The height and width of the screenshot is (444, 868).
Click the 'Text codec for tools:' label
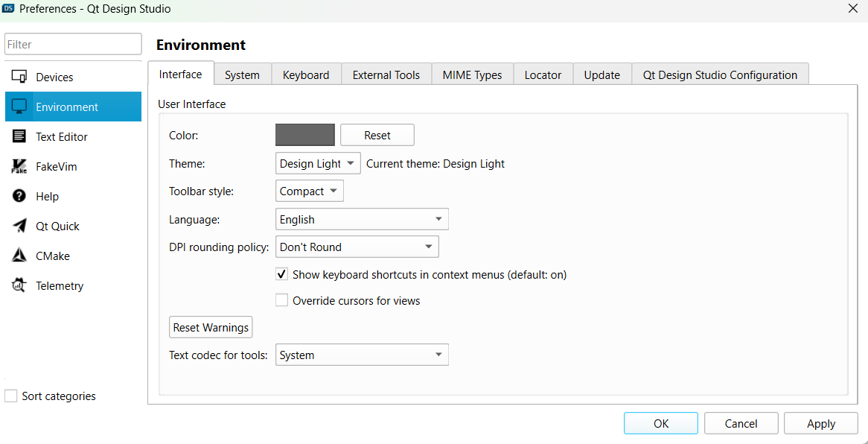[219, 355]
